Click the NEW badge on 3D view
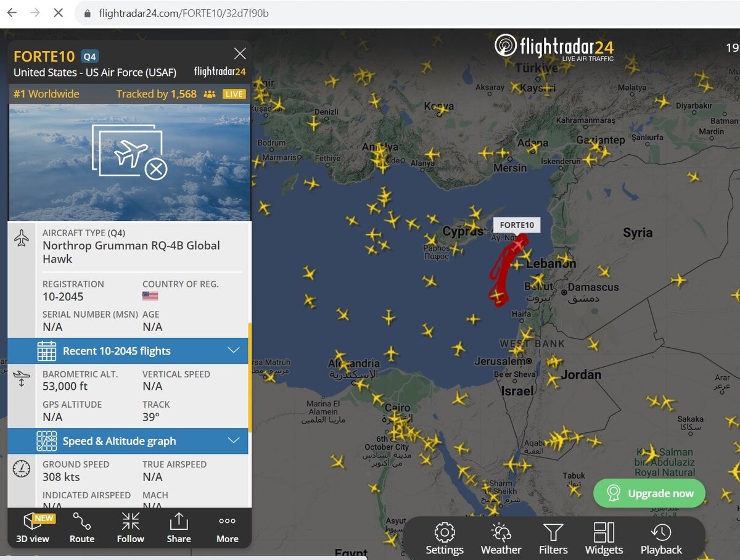The width and height of the screenshot is (740, 560). tap(43, 518)
